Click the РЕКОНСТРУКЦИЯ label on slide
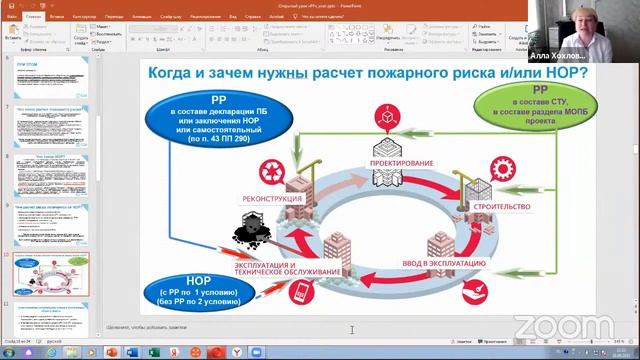The width and height of the screenshot is (640, 360). pyautogui.click(x=272, y=199)
